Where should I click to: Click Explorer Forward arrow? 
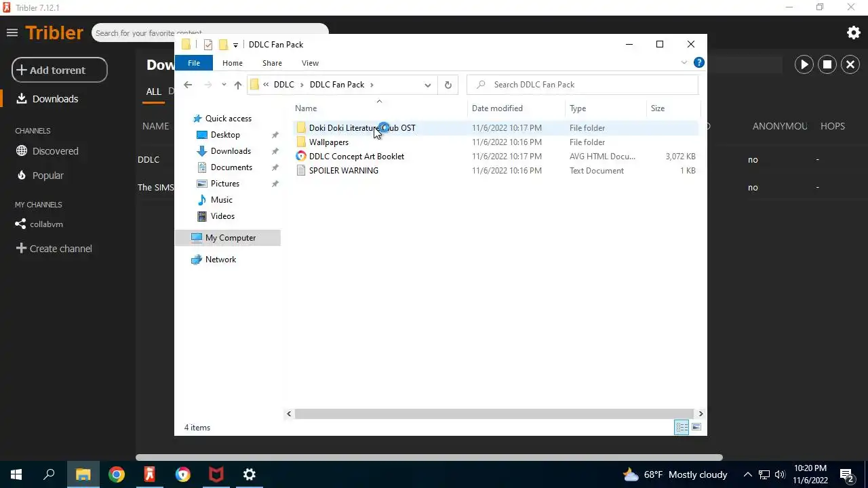pos(208,85)
